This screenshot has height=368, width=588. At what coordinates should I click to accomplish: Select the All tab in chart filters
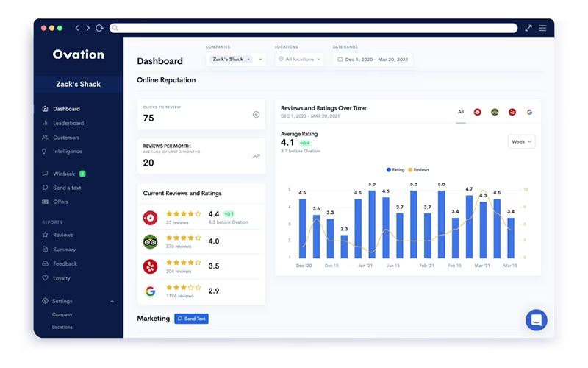(x=461, y=112)
